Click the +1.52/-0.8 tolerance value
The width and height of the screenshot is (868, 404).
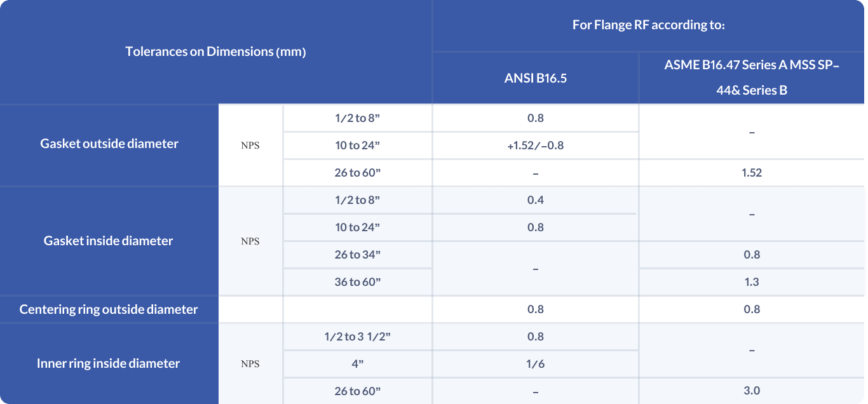click(535, 145)
